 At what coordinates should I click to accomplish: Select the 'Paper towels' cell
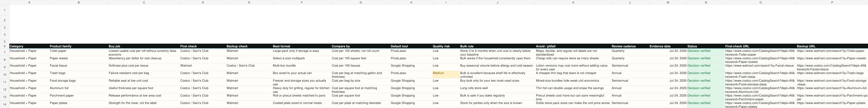(x=79, y=60)
